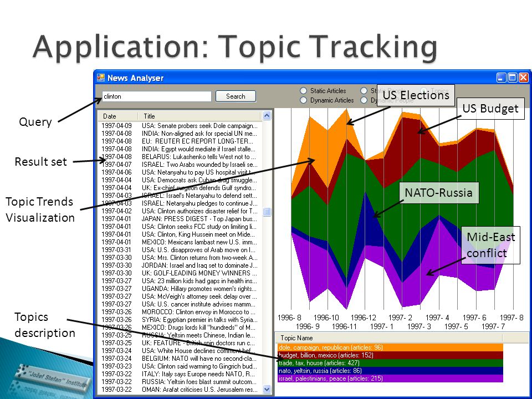Open row 'USA: 23 million kids had gaps'

(180, 281)
